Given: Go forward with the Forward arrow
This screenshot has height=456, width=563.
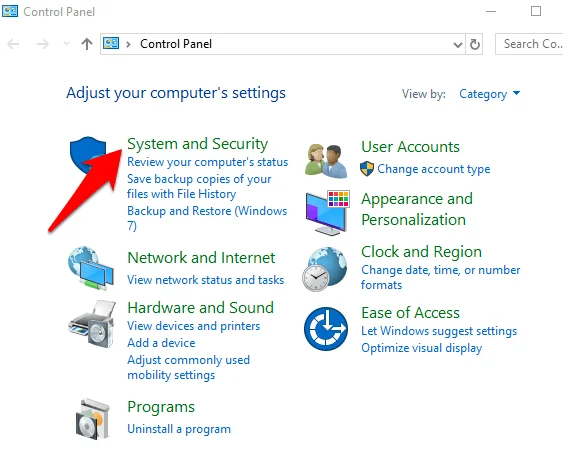Looking at the screenshot, I should [43, 44].
